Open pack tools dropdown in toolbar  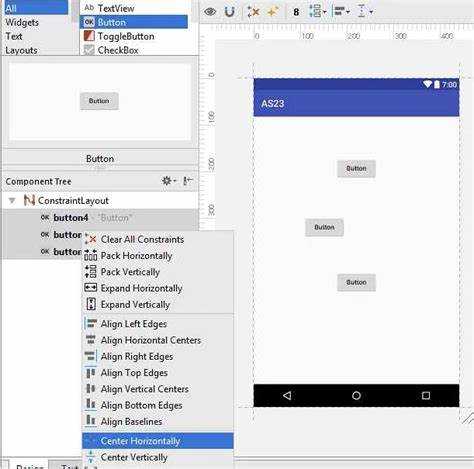[x=317, y=12]
